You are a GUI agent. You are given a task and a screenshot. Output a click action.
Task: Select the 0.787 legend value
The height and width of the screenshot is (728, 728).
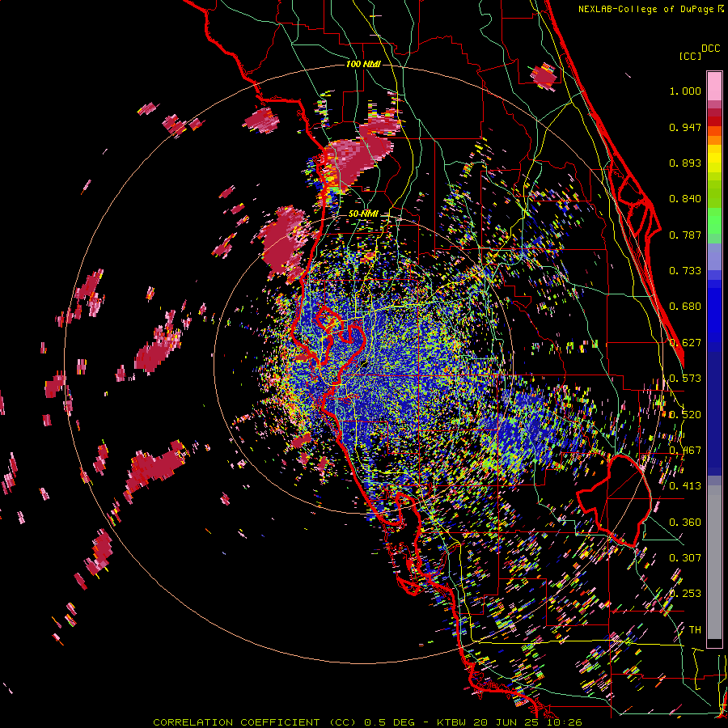click(685, 235)
